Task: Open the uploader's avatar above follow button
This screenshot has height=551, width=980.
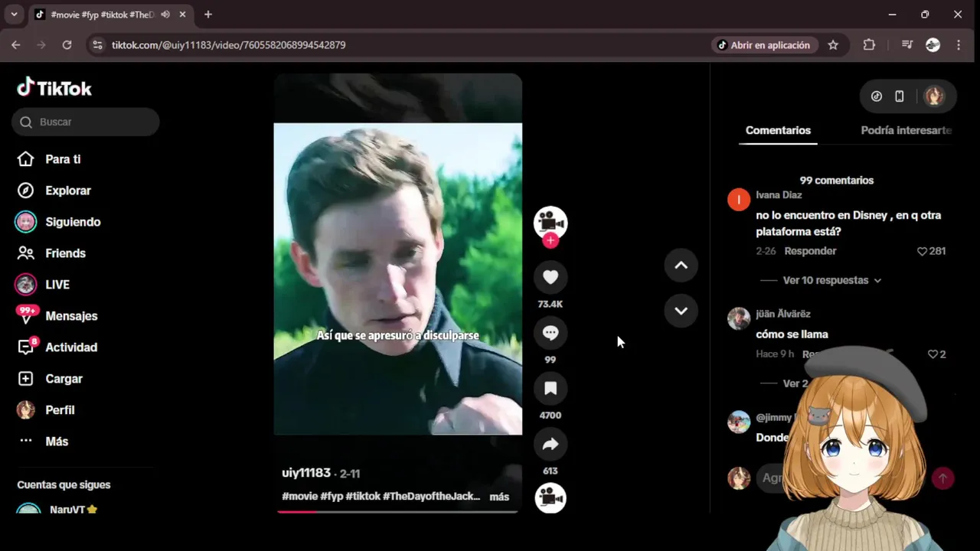Action: 550,223
